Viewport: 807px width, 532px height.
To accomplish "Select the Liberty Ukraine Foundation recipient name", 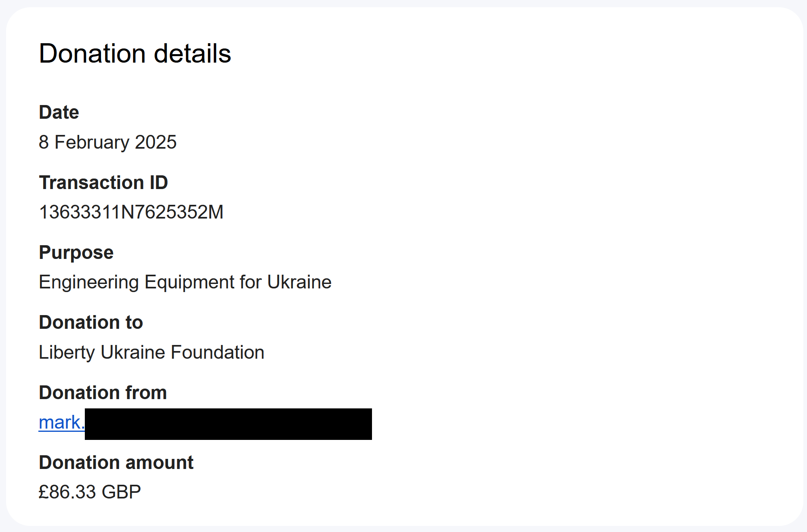I will coord(151,352).
